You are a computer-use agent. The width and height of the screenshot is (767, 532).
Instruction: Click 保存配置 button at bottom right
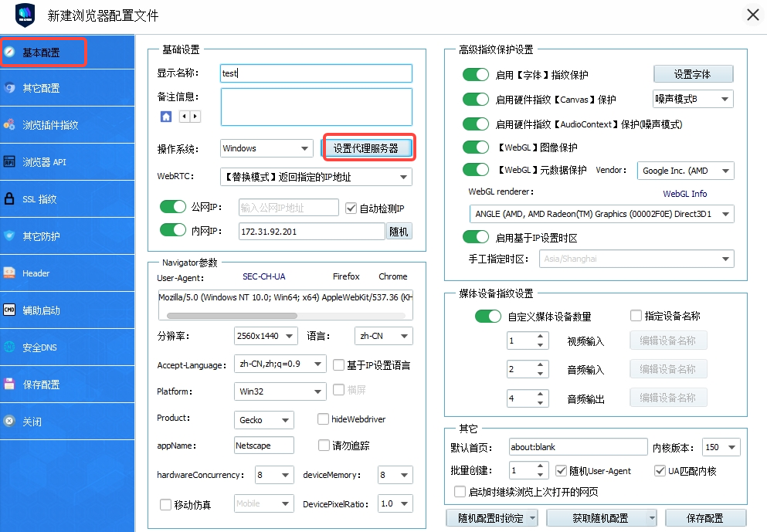[705, 518]
